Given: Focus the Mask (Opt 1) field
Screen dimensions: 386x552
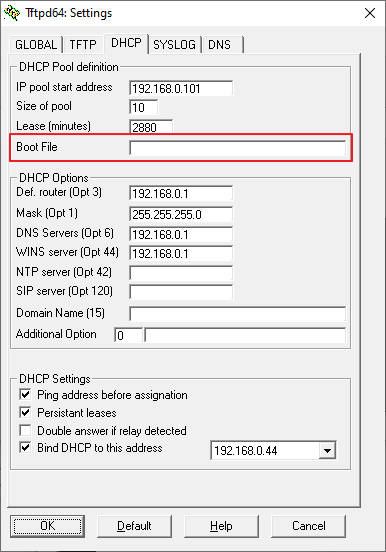Looking at the screenshot, I should [x=181, y=214].
